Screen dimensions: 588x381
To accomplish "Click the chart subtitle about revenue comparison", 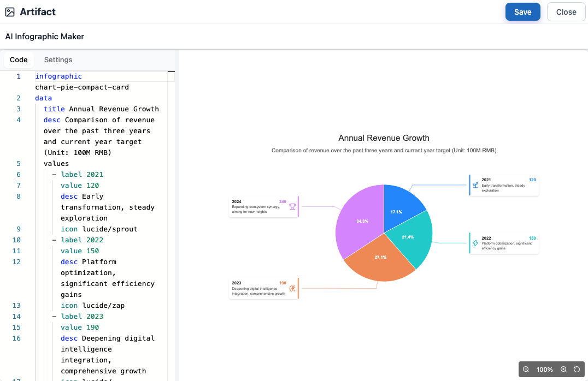I will (384, 150).
